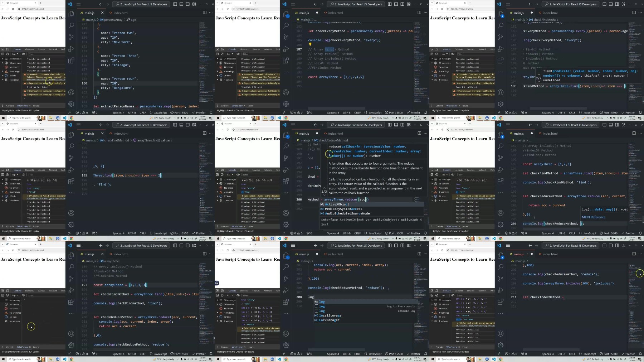Clear console in DevTools showing "No warnings"
644x362 pixels.
[7, 295]
